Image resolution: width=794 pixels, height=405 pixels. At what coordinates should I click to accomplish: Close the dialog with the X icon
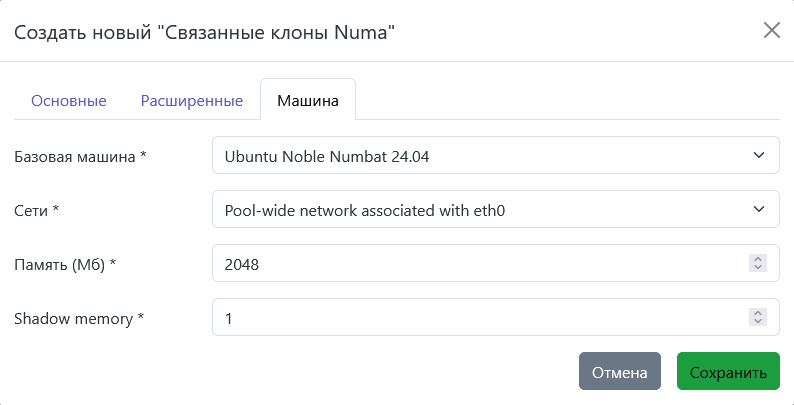click(771, 30)
